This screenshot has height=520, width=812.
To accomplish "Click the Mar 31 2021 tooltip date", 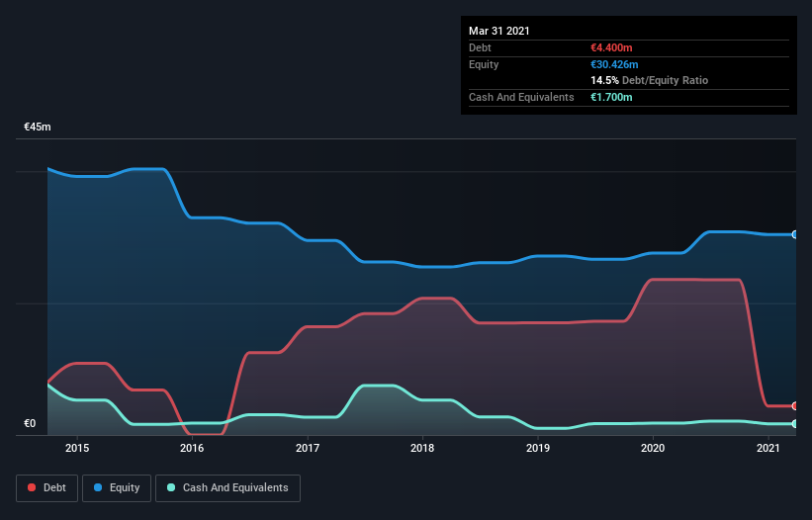I will 499,31.
